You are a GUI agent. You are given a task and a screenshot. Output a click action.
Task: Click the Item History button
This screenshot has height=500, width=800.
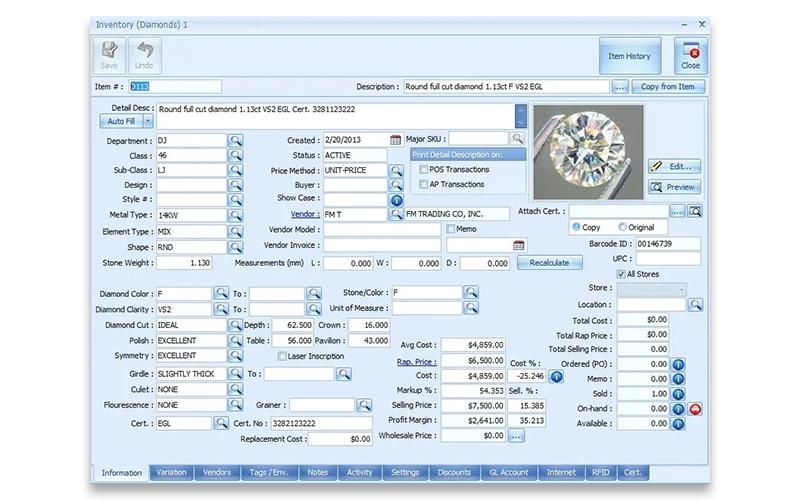(x=630, y=56)
